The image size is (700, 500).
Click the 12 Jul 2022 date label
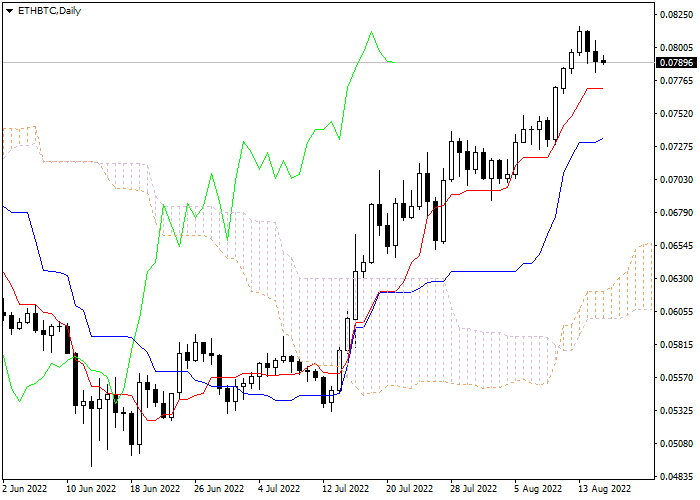tap(346, 489)
